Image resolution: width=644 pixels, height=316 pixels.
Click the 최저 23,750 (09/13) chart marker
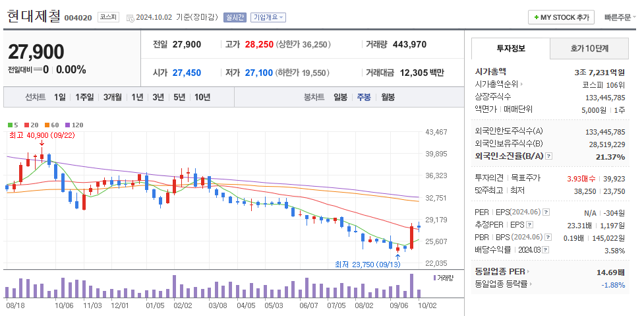[x=368, y=265]
